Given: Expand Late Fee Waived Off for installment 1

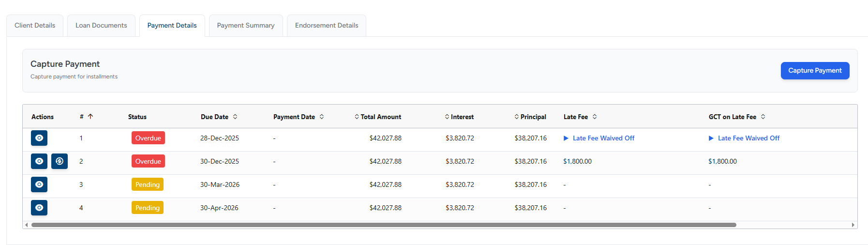Looking at the screenshot, I should coord(566,138).
